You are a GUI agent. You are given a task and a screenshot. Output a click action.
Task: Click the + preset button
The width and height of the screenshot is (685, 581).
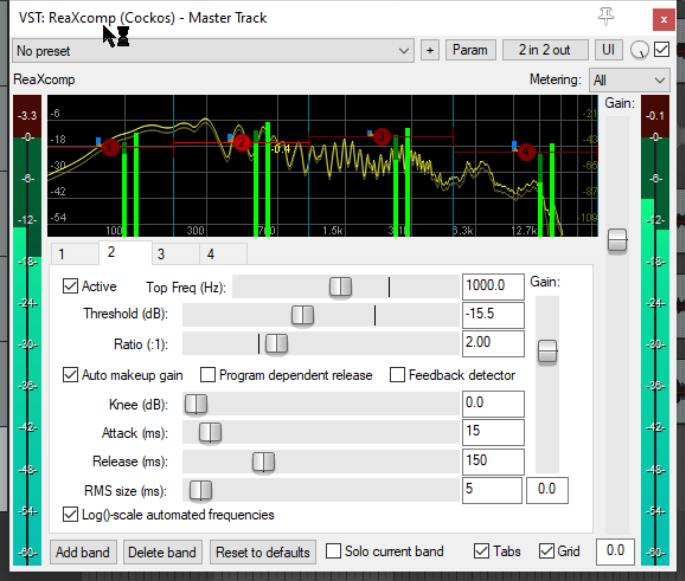(x=430, y=50)
